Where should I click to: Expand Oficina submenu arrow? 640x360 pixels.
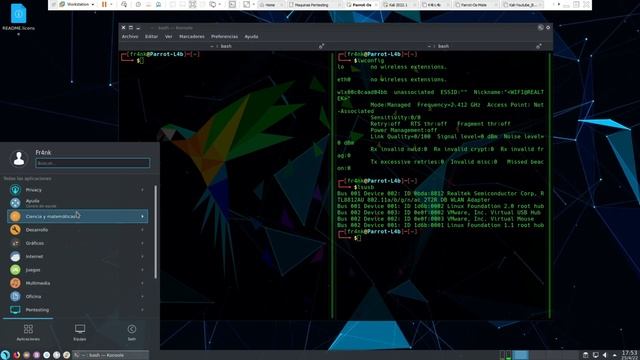(x=142, y=296)
